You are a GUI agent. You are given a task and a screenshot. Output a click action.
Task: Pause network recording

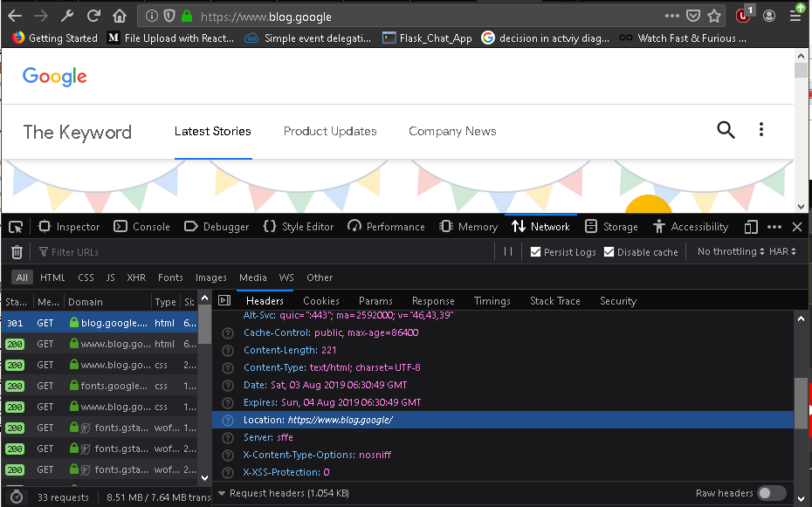[x=508, y=251]
